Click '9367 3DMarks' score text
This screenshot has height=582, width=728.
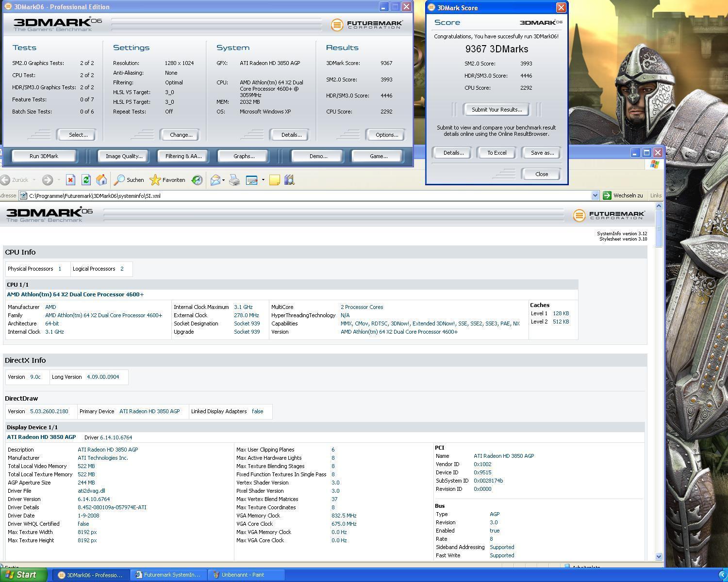click(x=496, y=49)
